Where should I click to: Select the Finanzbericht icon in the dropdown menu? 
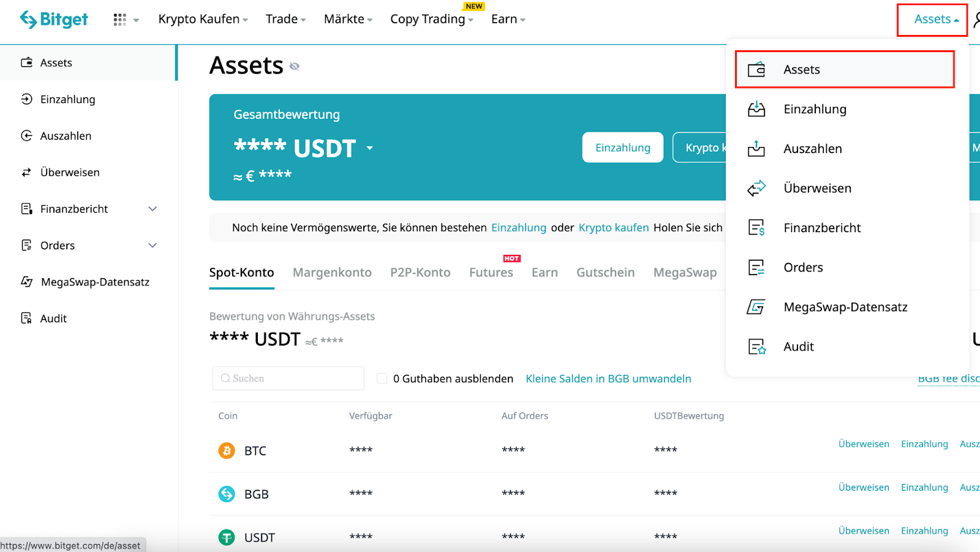coord(757,227)
